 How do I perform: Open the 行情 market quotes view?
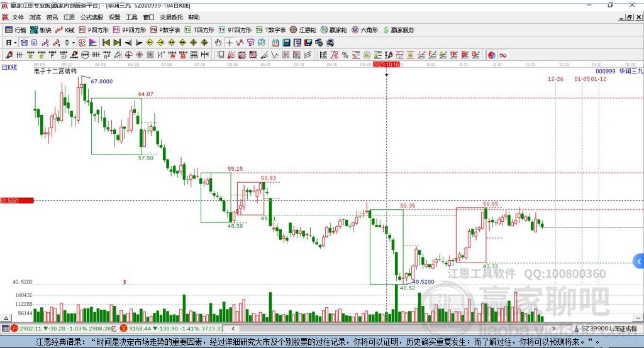[15, 30]
